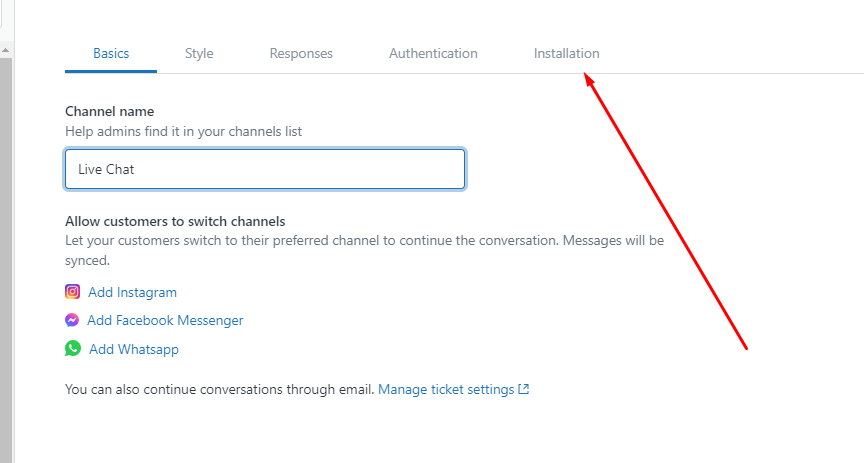Viewport: 864px width, 463px height.
Task: Click the Facebook Messenger logo icon
Action: coord(73,321)
